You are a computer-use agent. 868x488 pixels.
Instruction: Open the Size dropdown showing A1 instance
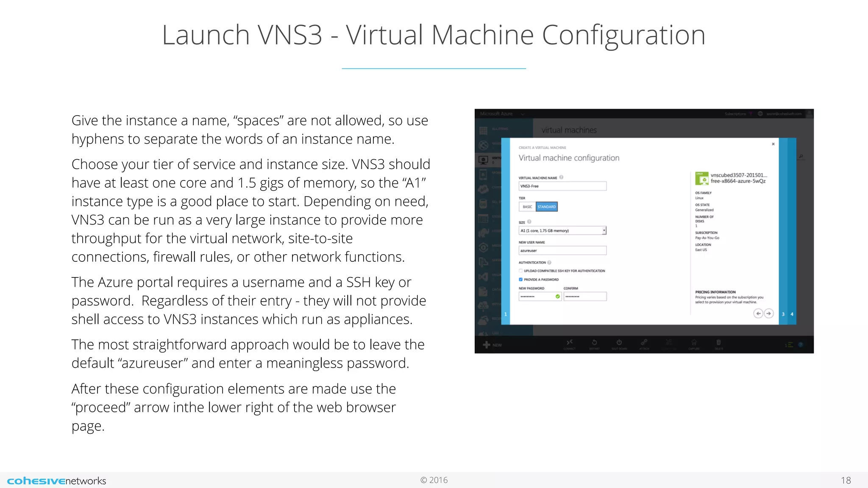point(563,230)
